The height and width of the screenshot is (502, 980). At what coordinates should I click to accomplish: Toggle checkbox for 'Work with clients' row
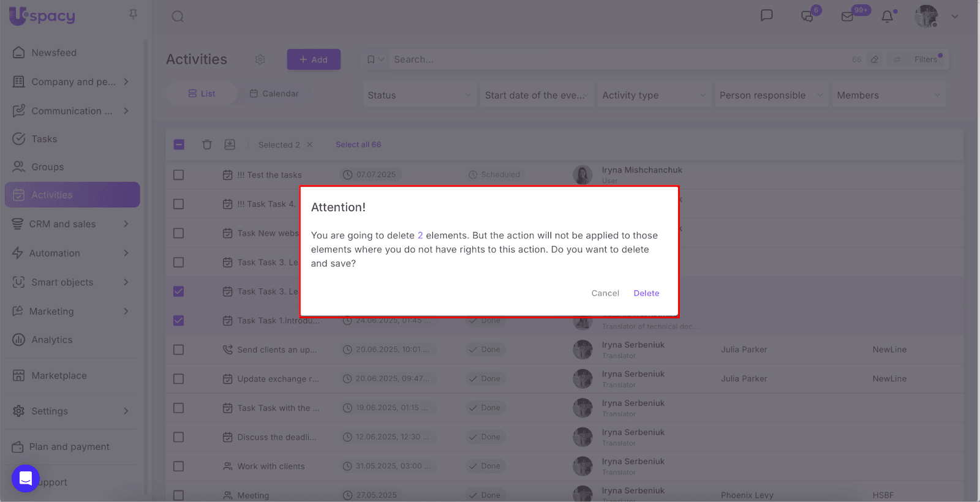179,466
